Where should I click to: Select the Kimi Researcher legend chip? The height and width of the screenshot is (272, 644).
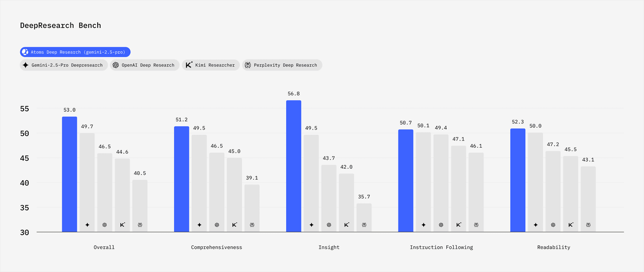coord(210,65)
